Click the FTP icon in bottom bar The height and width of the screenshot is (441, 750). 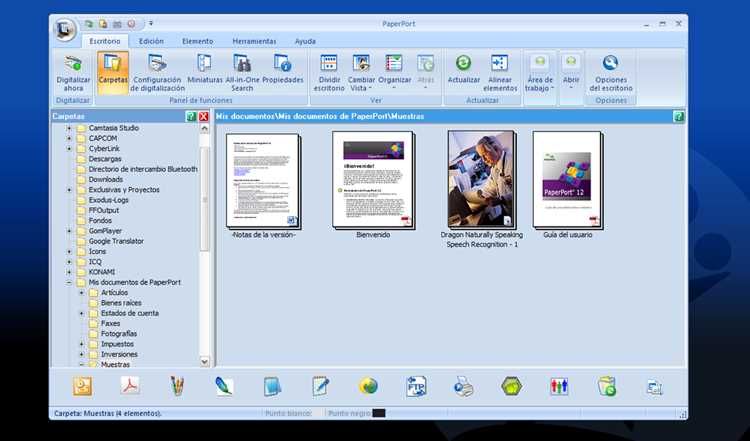pyautogui.click(x=416, y=386)
